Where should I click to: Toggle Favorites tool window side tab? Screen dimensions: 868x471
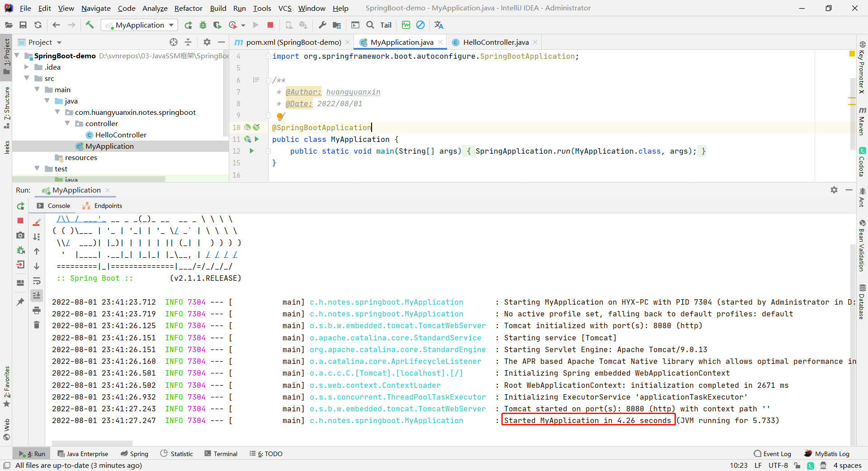click(6, 386)
